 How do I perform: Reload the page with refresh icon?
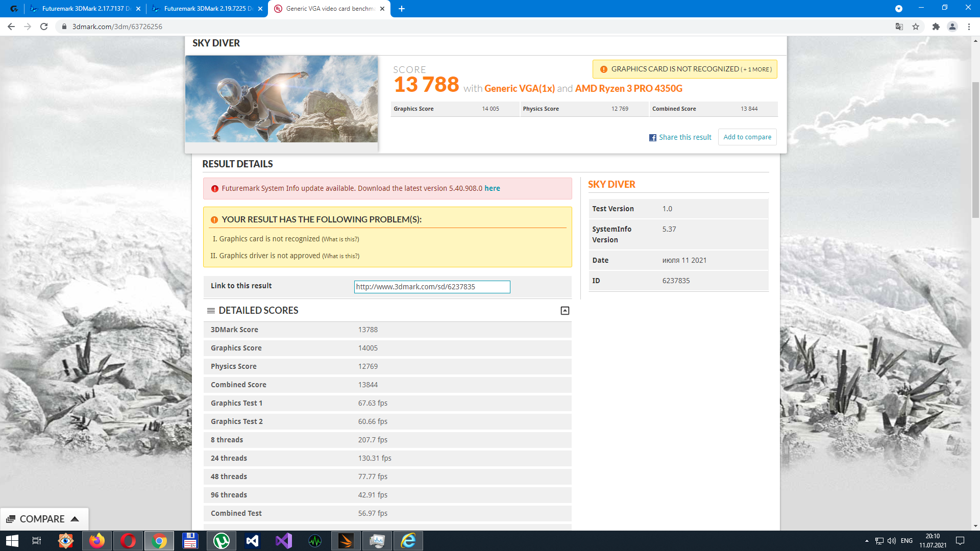(44, 27)
